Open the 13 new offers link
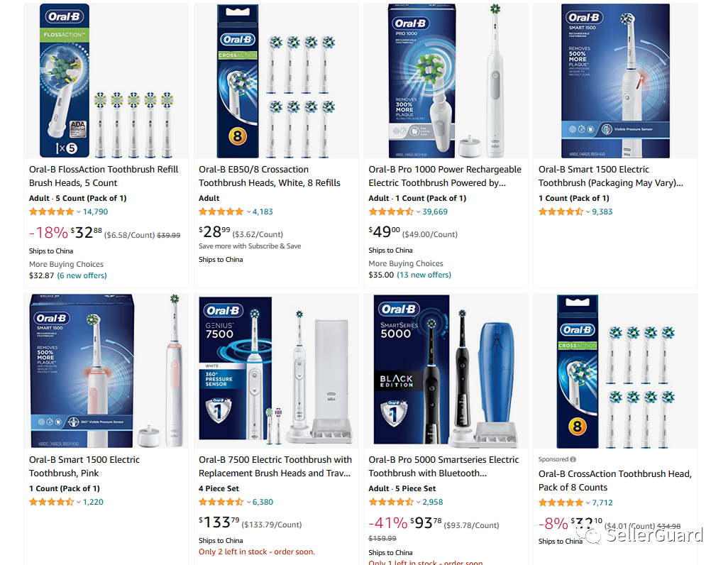This screenshot has width=728, height=565. click(424, 275)
